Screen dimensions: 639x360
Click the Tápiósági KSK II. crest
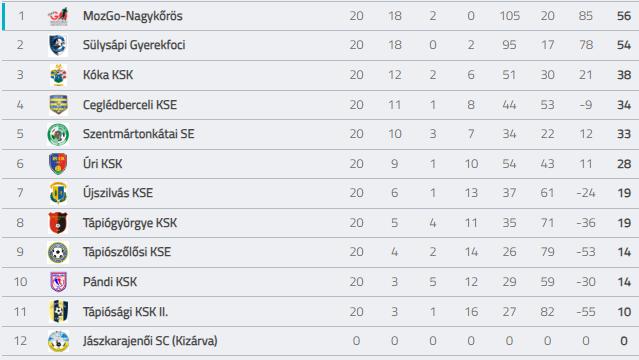point(58,311)
